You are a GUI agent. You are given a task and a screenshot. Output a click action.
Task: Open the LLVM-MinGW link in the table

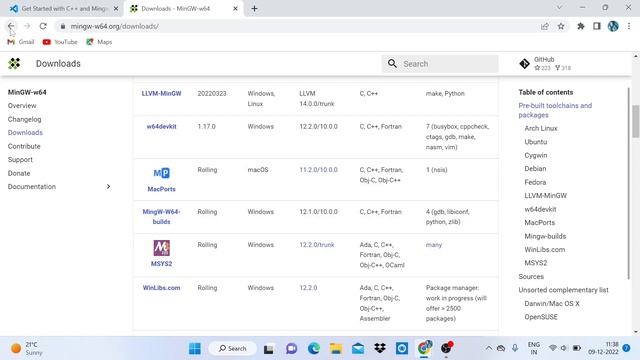(161, 93)
